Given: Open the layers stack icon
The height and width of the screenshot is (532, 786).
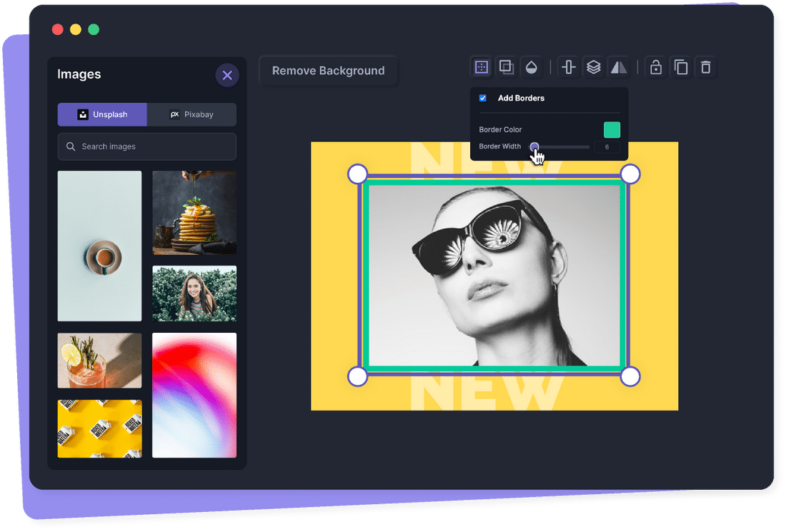Looking at the screenshot, I should tap(593, 67).
